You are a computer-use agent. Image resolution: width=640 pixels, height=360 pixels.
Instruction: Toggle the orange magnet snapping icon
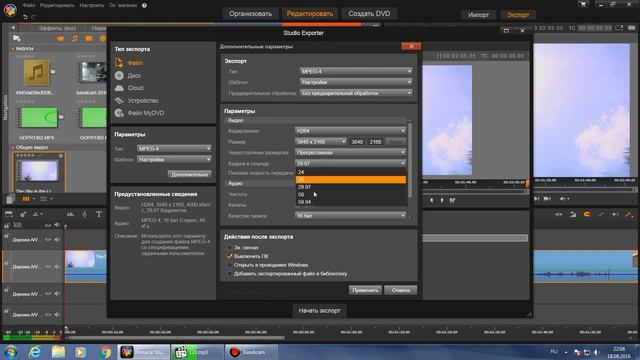click(x=587, y=214)
